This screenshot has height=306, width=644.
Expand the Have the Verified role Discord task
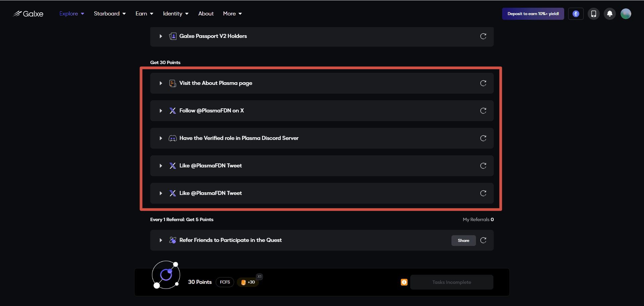pos(161,138)
